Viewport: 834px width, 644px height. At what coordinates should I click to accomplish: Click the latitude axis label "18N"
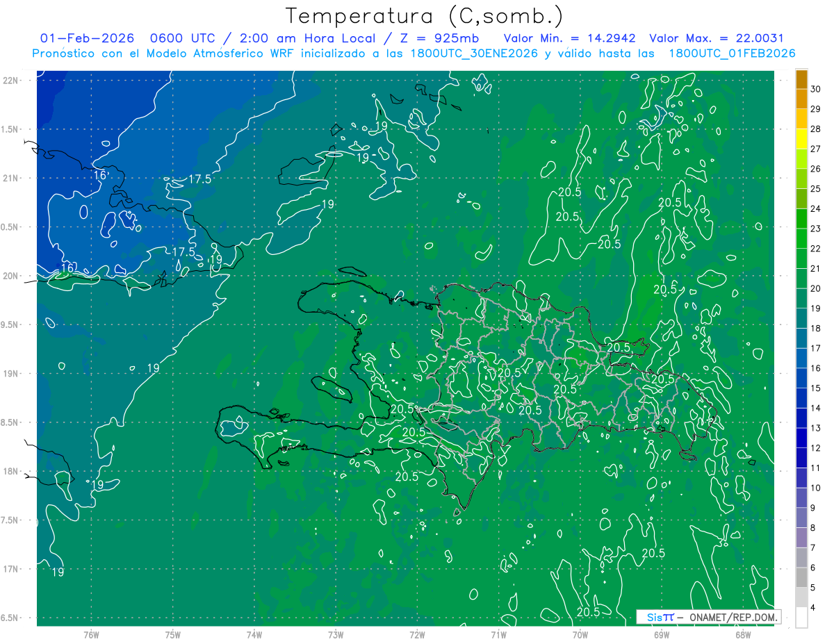coord(11,472)
